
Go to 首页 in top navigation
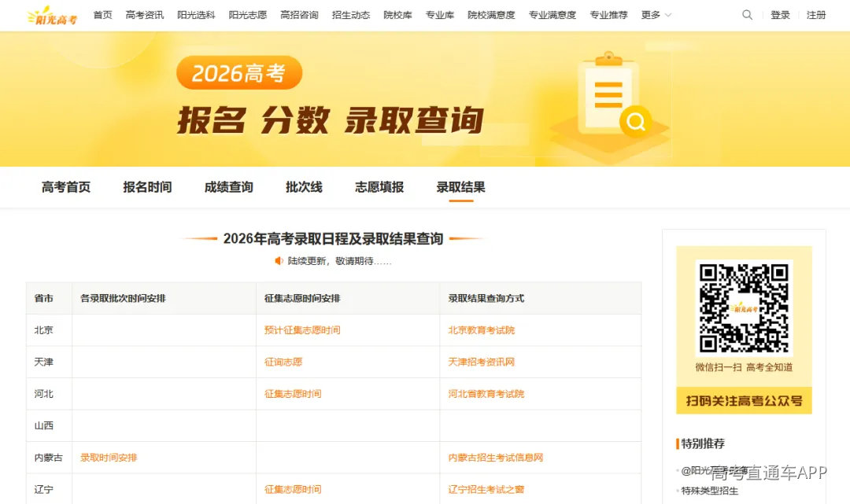pos(102,15)
